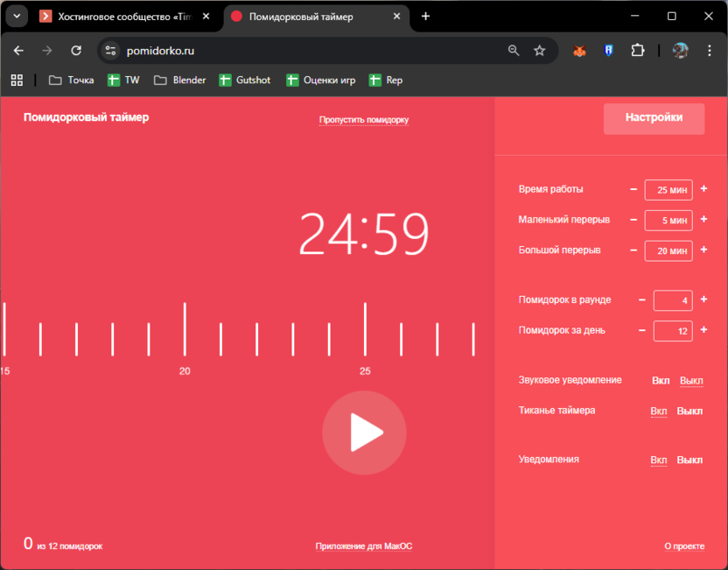Decrease Время работы with minus
The image size is (728, 570).
(x=633, y=189)
